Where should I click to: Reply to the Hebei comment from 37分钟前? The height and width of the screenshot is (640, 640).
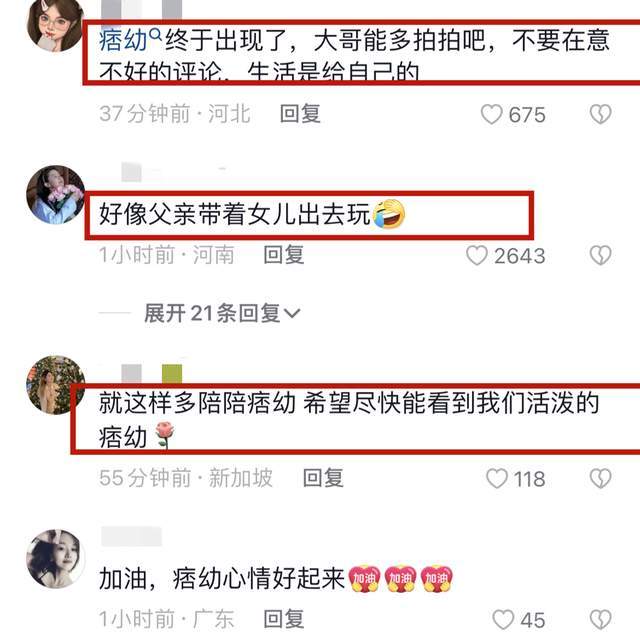300,113
